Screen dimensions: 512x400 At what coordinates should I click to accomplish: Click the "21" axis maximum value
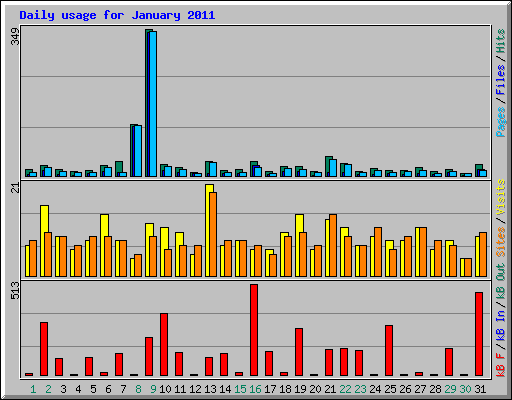(15, 188)
